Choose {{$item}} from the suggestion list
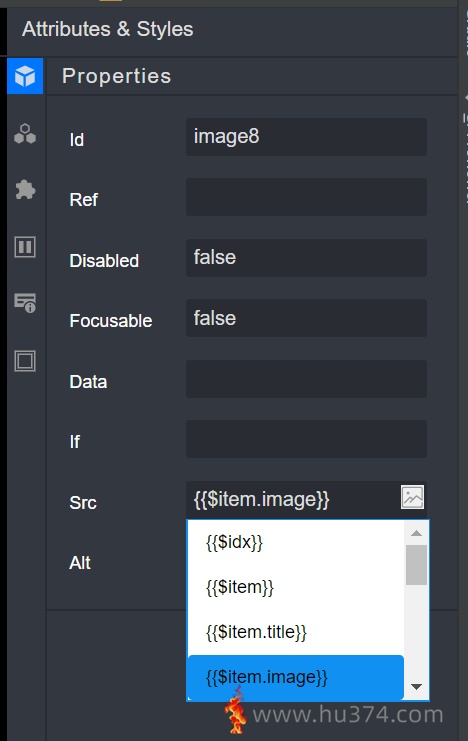 point(296,587)
